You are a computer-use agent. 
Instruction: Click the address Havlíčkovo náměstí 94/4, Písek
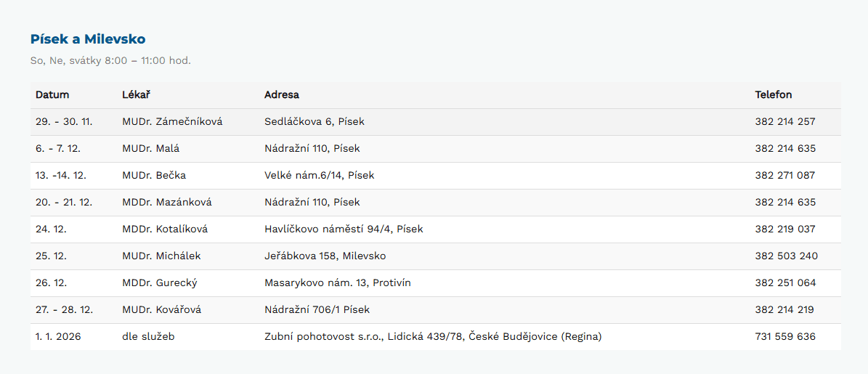click(x=344, y=229)
